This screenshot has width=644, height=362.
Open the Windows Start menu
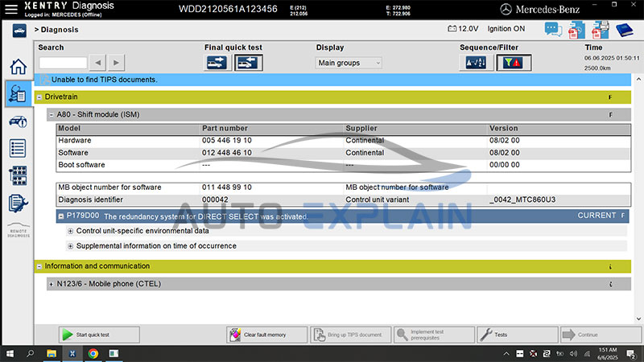point(10,353)
